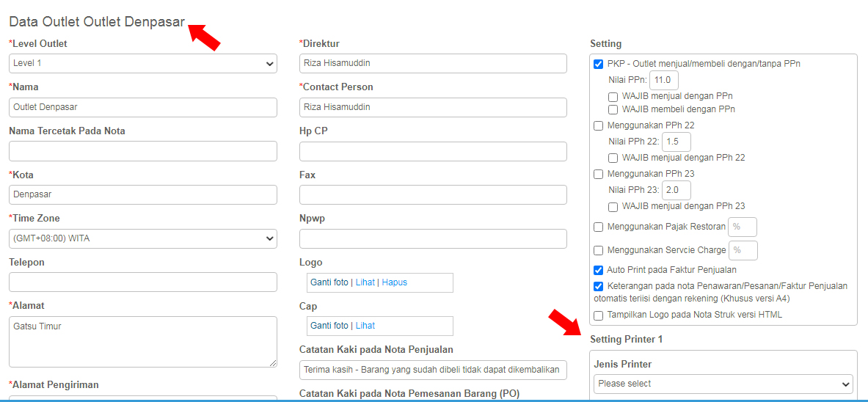Click the Telepon input field
Viewport: 868px width, 402px height.
coord(143,282)
